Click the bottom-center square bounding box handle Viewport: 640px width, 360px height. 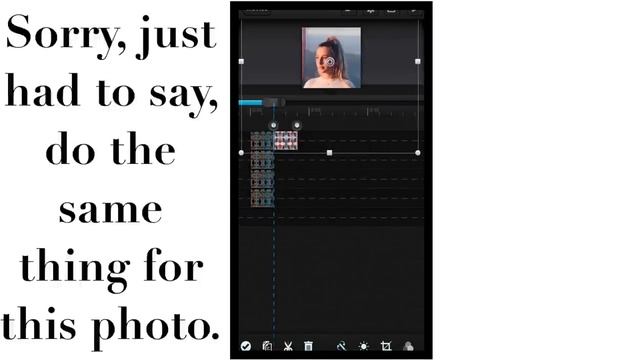tap(329, 153)
